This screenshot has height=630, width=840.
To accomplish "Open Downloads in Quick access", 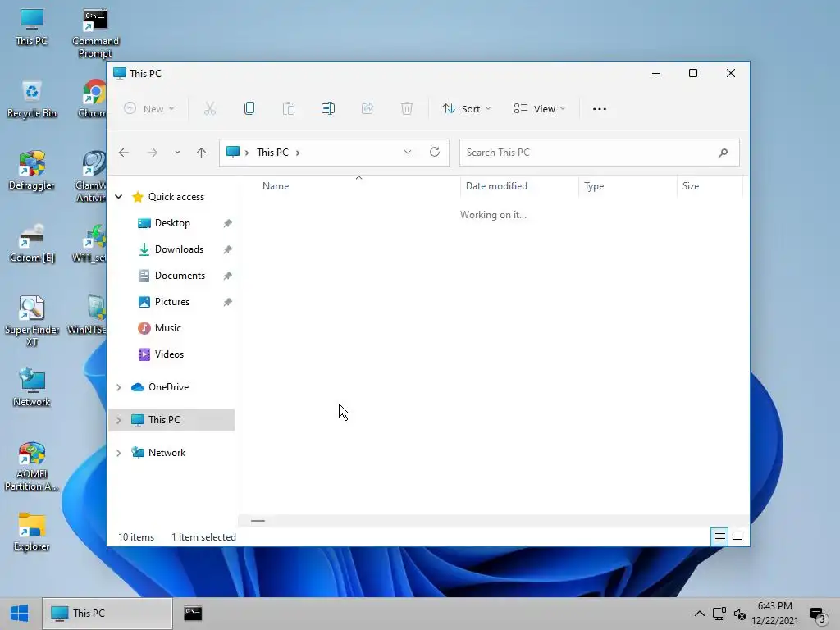I will pyautogui.click(x=179, y=249).
